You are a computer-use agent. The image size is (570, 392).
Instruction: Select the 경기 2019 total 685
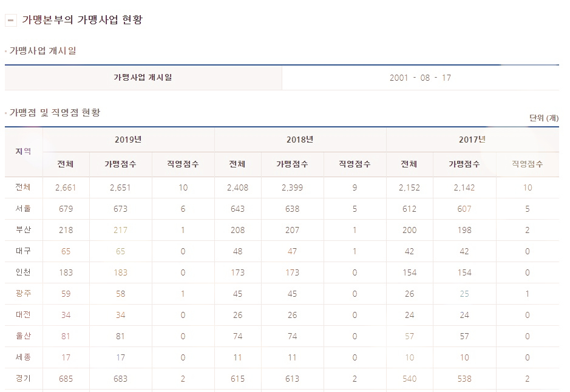66,379
